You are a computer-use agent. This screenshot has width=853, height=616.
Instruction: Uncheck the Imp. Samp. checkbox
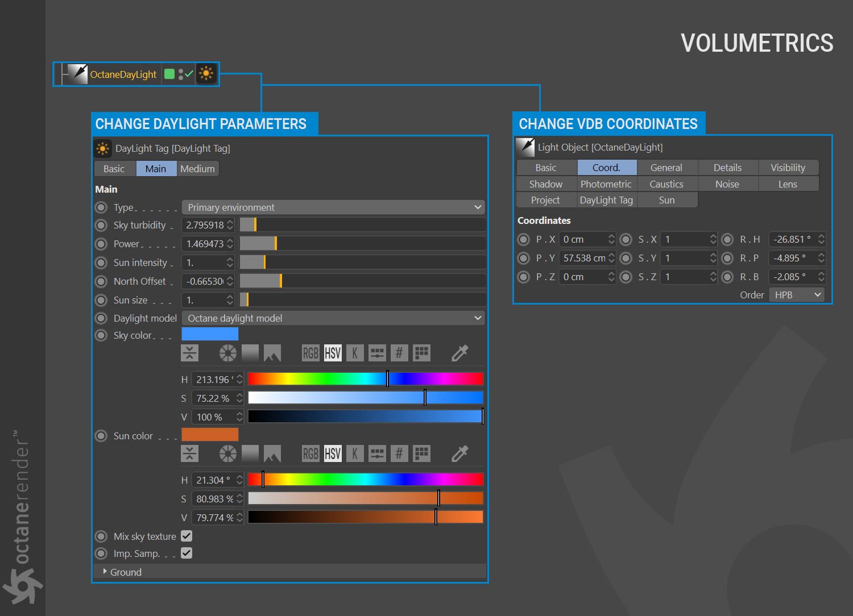[x=187, y=553]
